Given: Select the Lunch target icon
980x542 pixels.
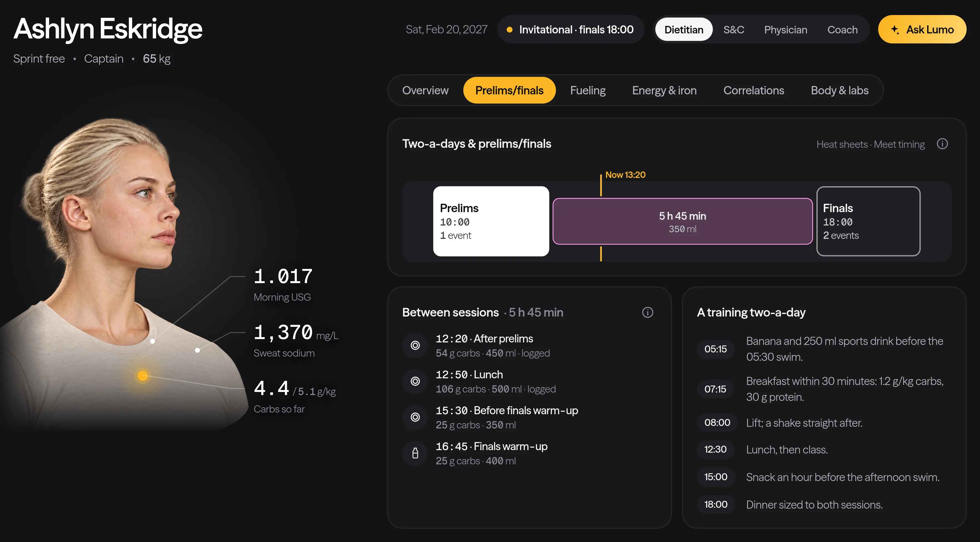Looking at the screenshot, I should pyautogui.click(x=415, y=381).
